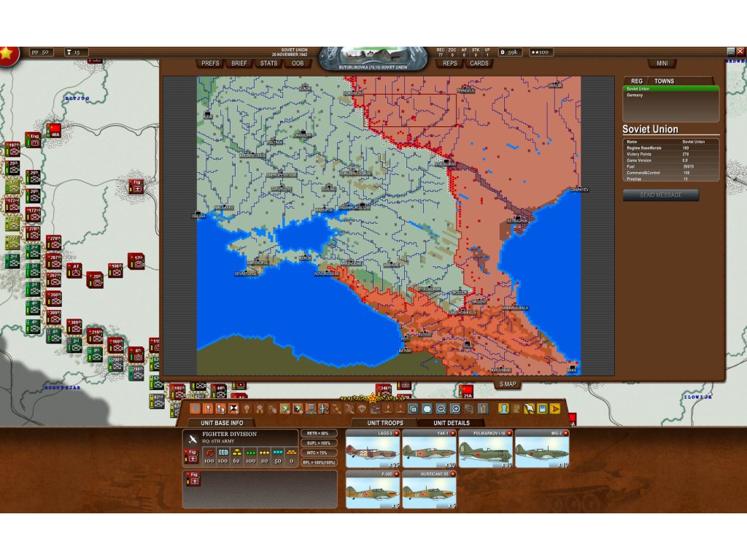Open the OOB order of battle tab
The height and width of the screenshot is (560, 747).
[x=298, y=63]
